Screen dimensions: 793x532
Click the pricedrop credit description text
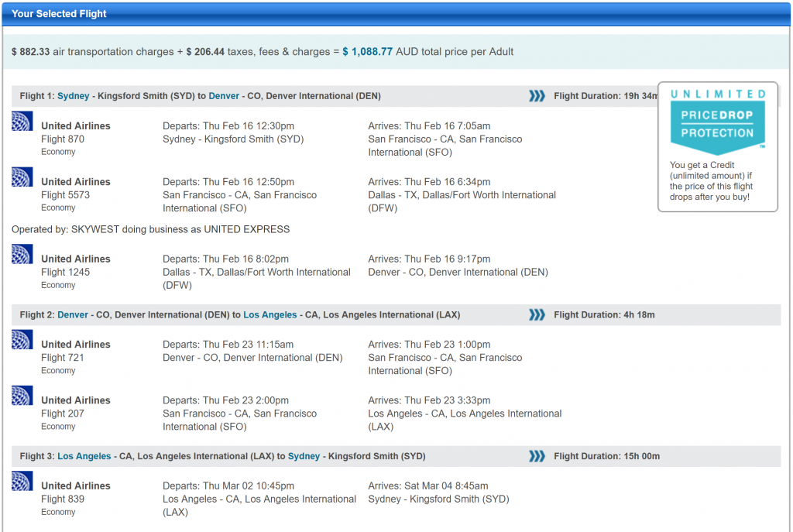click(x=711, y=181)
